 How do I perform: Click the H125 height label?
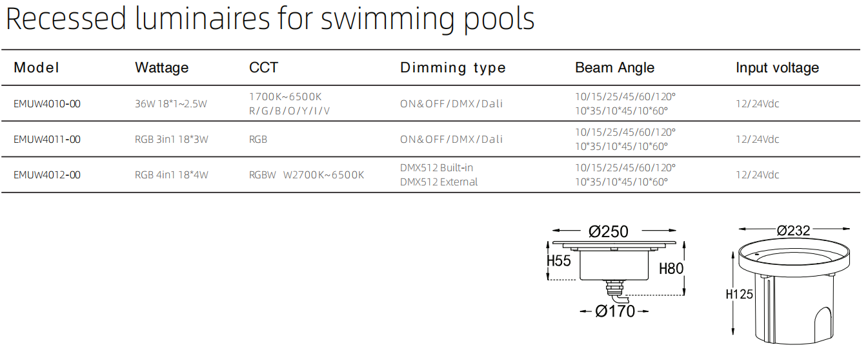739,294
